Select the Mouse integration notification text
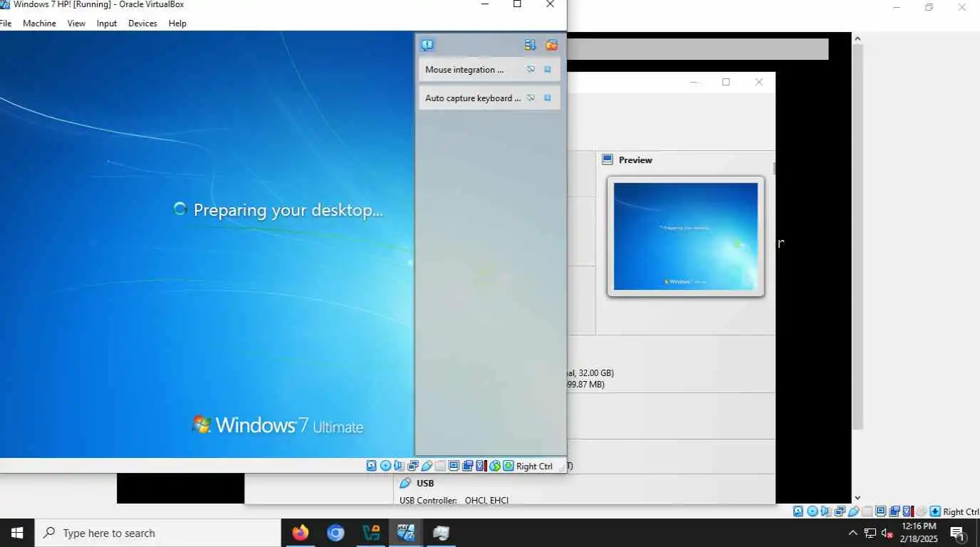 464,70
